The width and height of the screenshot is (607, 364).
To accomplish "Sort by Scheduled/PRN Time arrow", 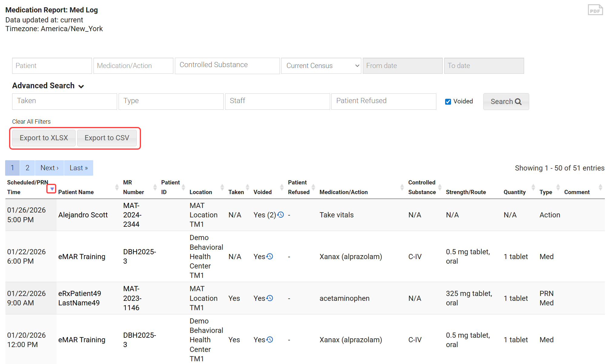I will pos(52,189).
